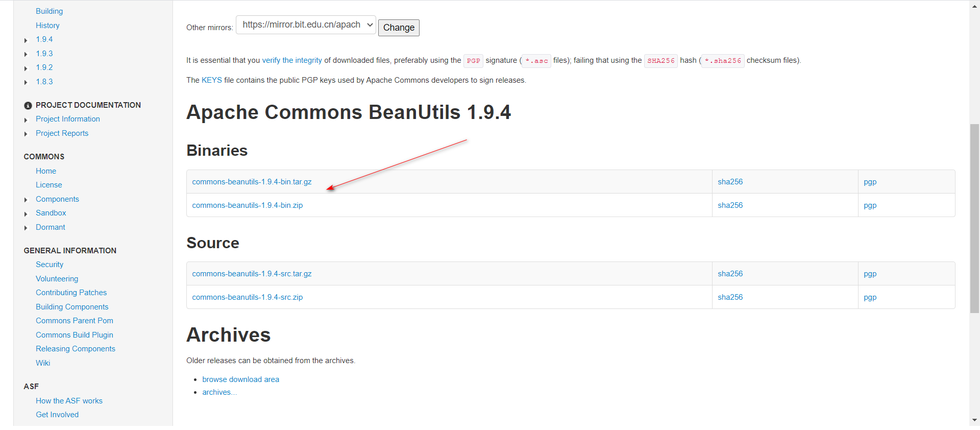Open browse download area link
The width and height of the screenshot is (980, 430).
click(x=240, y=379)
